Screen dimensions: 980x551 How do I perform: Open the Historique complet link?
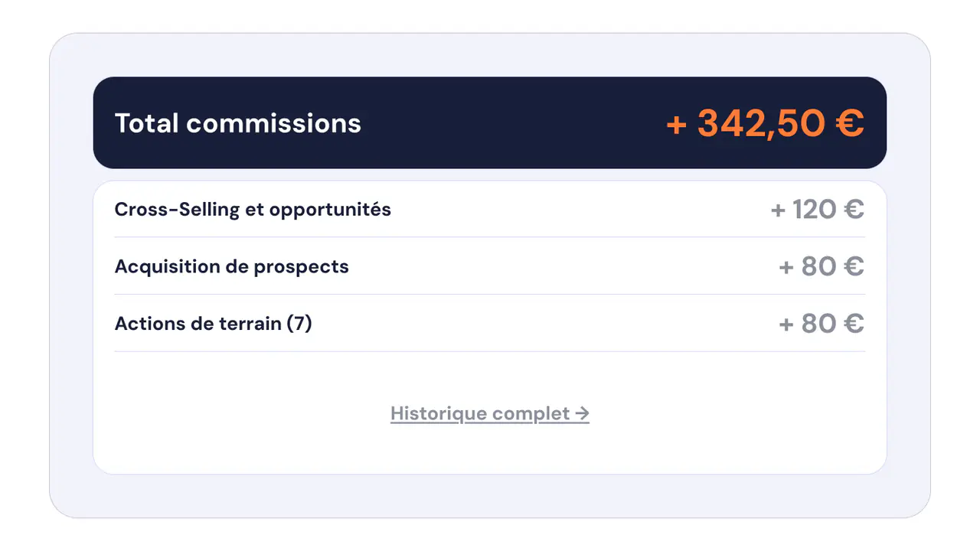pyautogui.click(x=490, y=414)
